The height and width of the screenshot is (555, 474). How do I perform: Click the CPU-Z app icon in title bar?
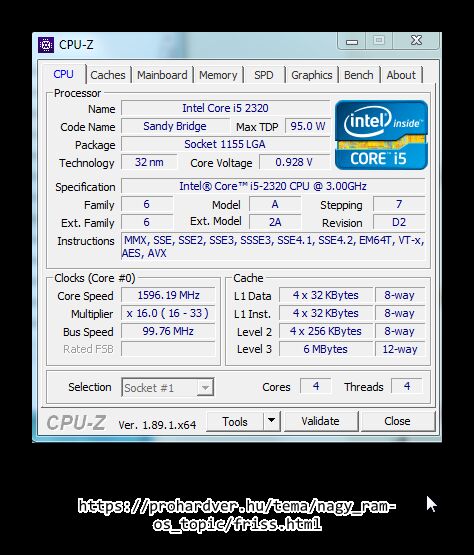46,45
